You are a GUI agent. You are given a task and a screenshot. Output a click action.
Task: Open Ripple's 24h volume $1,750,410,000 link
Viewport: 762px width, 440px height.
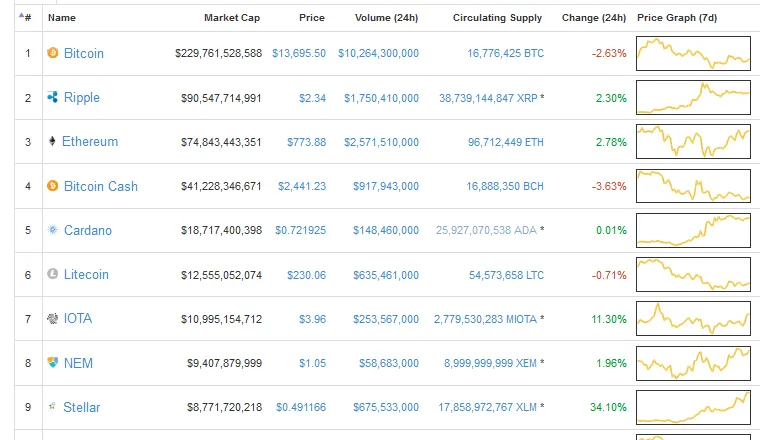381,98
